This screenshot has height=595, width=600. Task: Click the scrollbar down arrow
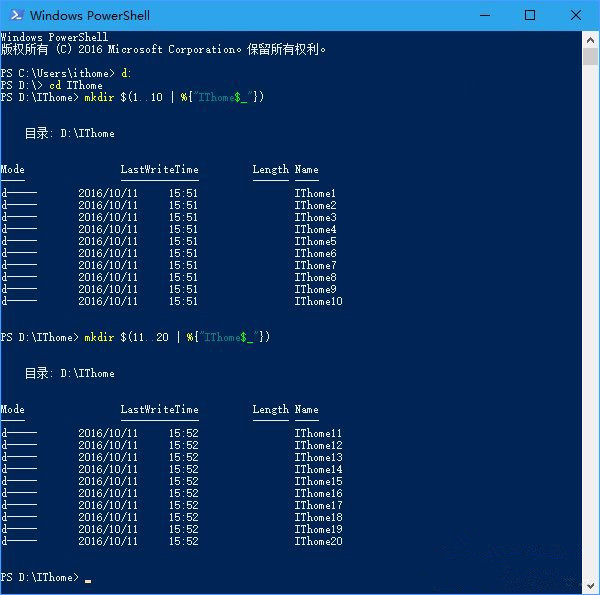pyautogui.click(x=590, y=586)
